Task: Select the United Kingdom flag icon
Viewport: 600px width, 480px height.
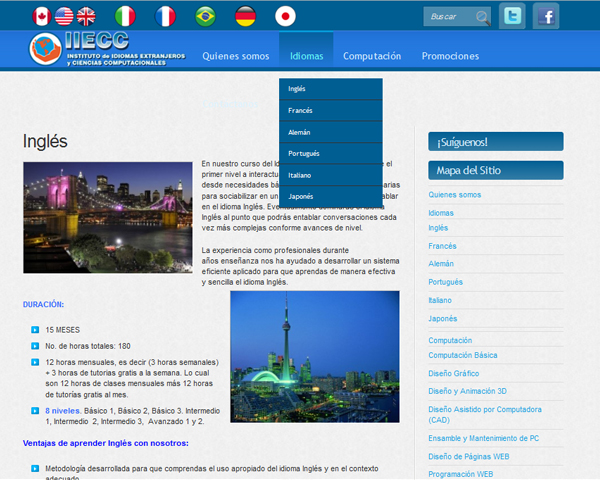Action: click(87, 16)
